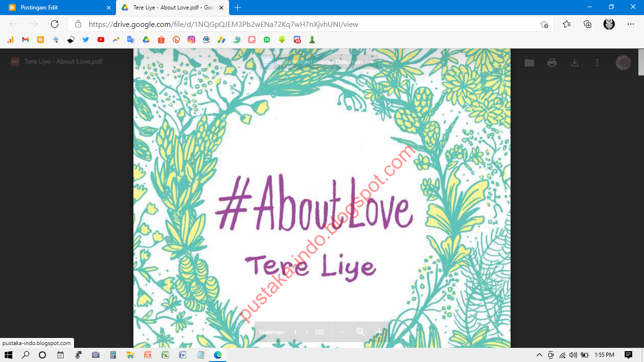The height and width of the screenshot is (362, 644).
Task: Open a new browser tab
Action: coord(238,8)
